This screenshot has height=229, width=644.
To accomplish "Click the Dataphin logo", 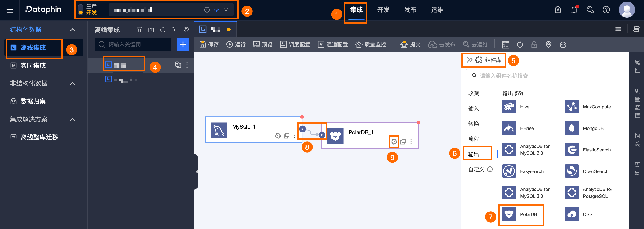I will pyautogui.click(x=43, y=9).
